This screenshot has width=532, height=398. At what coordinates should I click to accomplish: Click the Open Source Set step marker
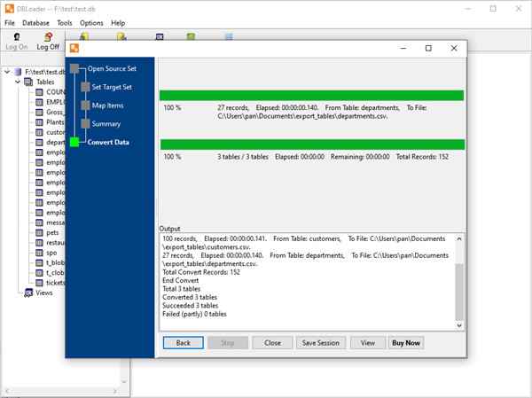click(x=74, y=68)
